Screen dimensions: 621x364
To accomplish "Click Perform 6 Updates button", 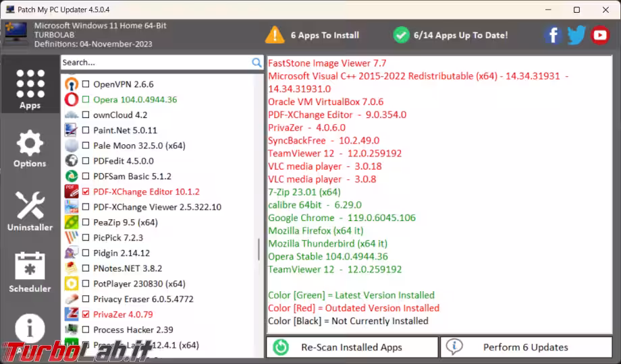I will [525, 347].
